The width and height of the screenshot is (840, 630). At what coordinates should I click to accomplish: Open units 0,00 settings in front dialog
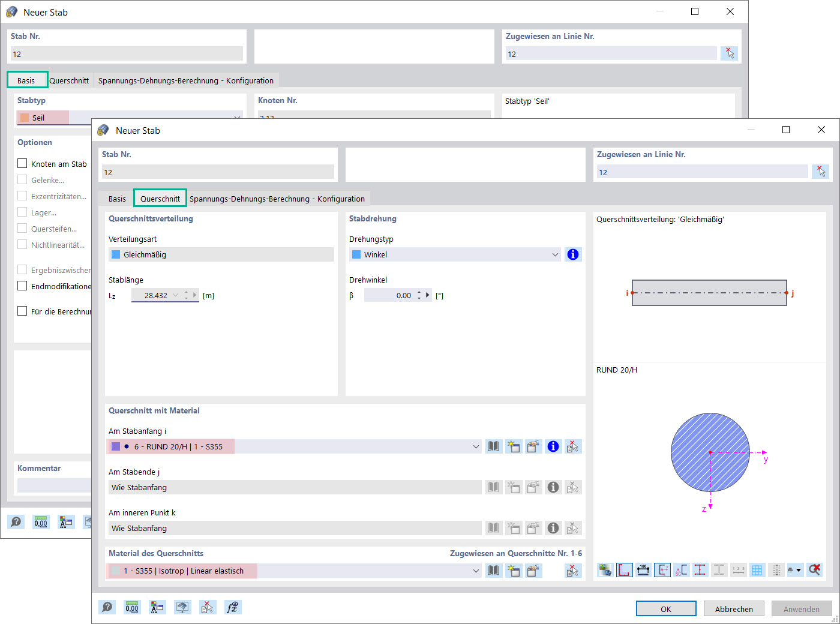[x=132, y=607]
